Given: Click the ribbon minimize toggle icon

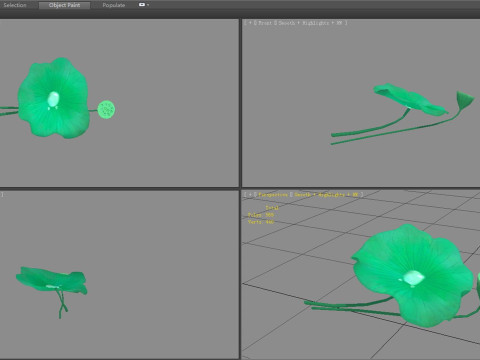Looking at the screenshot, I should 142,5.
